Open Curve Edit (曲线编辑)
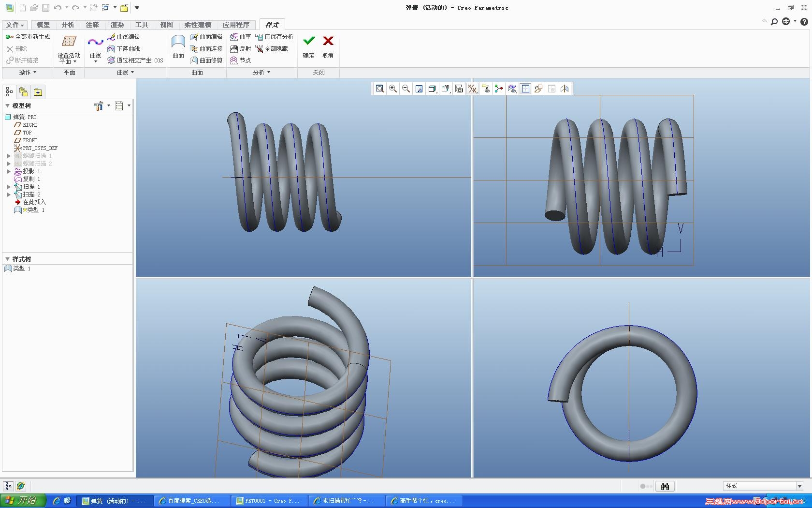The height and width of the screenshot is (508, 812). (124, 37)
